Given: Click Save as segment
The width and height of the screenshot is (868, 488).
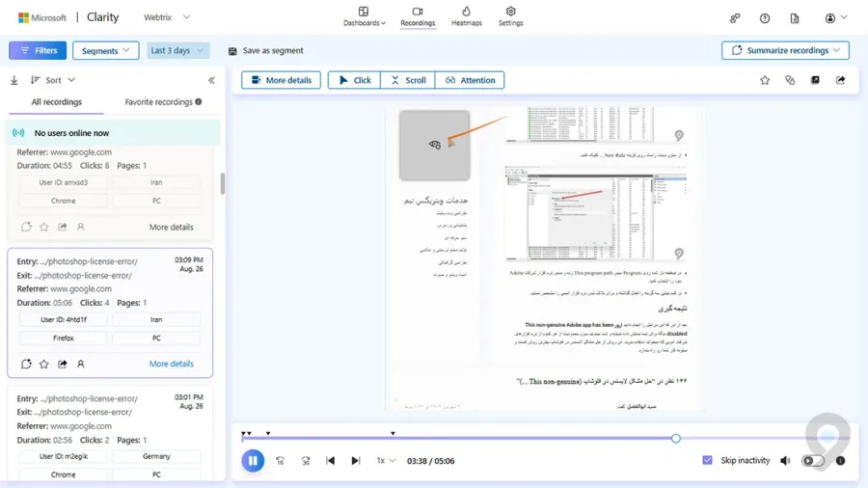Looking at the screenshot, I should (x=266, y=50).
